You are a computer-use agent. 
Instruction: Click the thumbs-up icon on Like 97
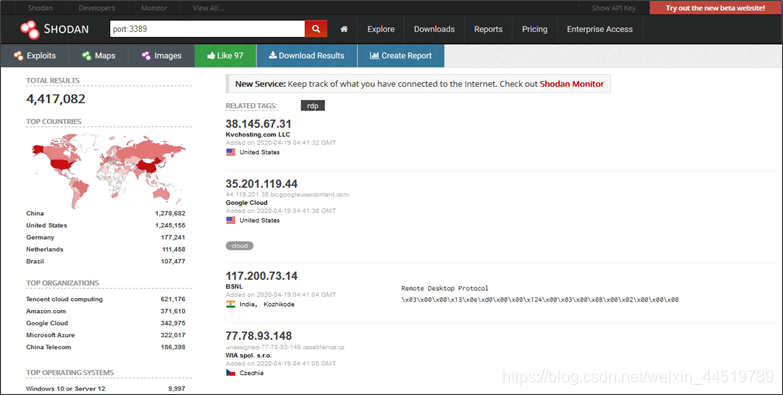[211, 55]
